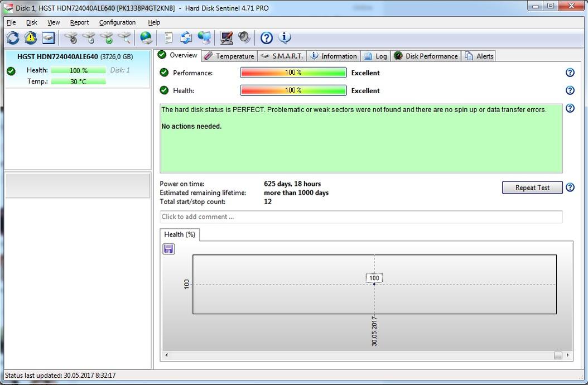Open the Report menu

pos(80,22)
